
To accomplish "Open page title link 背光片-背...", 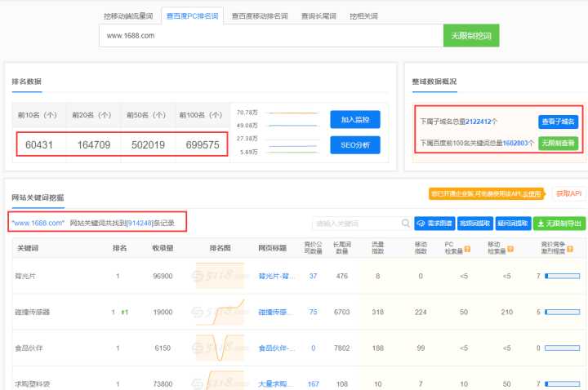I will click(276, 276).
